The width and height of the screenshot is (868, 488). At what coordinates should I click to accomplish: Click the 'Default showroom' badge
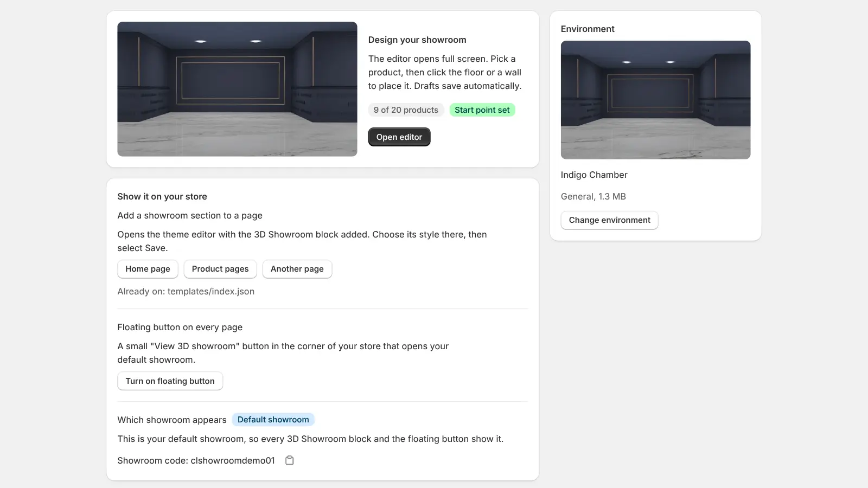tap(273, 420)
